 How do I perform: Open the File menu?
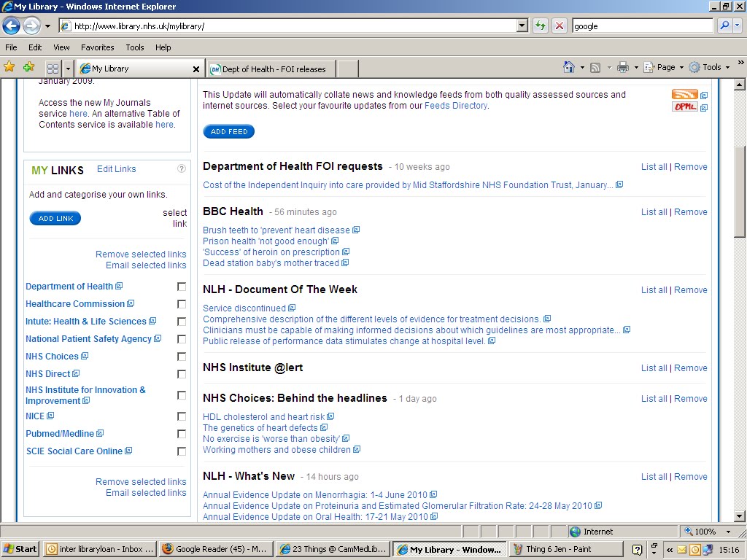[x=11, y=47]
